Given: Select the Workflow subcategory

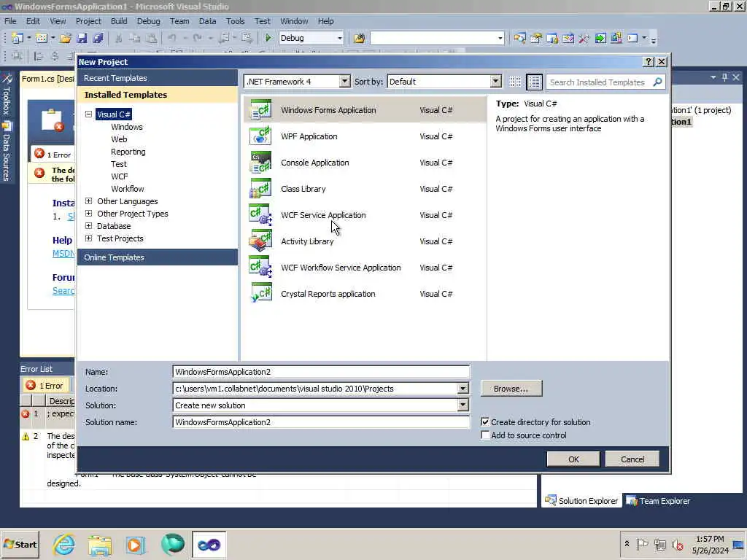Looking at the screenshot, I should [127, 189].
